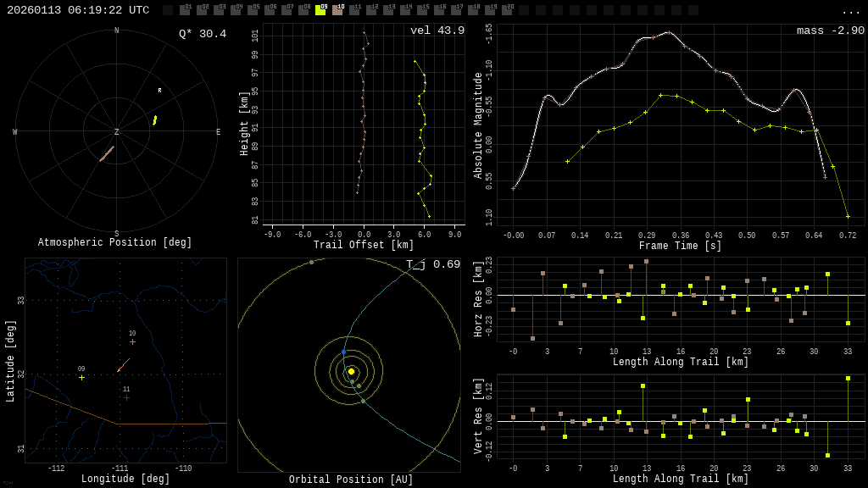
Task: Select the station 15 box in top strip
Action: [422, 10]
